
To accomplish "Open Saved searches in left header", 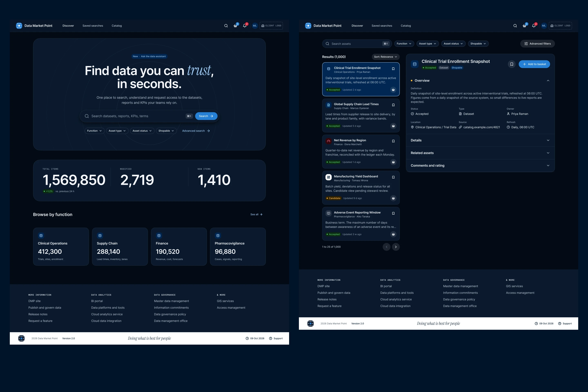I will point(93,26).
